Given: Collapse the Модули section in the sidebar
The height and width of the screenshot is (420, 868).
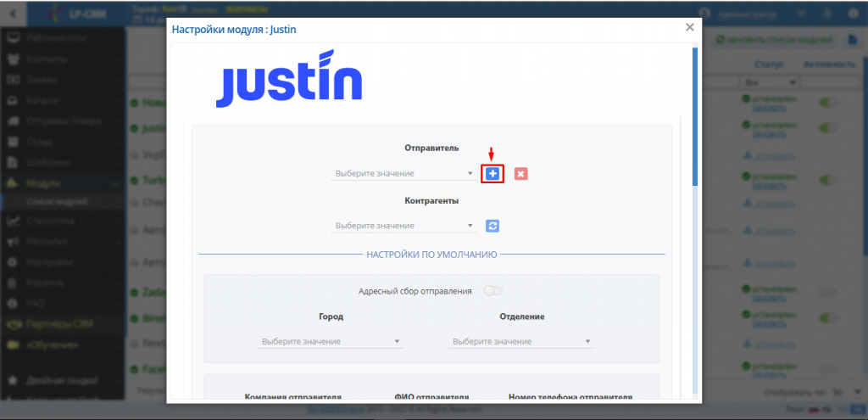Looking at the screenshot, I should 63,183.
